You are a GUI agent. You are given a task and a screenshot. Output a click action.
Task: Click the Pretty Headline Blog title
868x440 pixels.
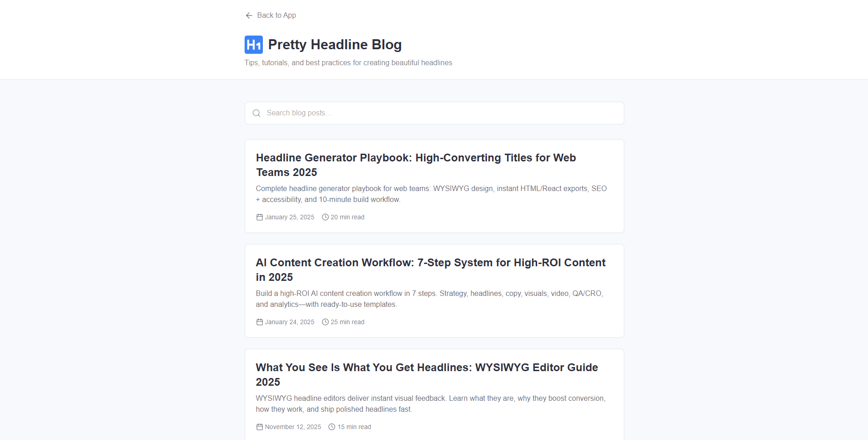335,44
